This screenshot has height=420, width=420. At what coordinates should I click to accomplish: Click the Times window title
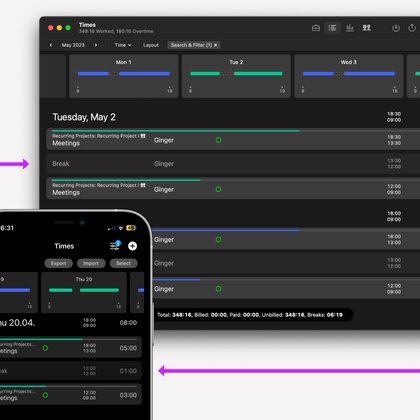(x=87, y=25)
